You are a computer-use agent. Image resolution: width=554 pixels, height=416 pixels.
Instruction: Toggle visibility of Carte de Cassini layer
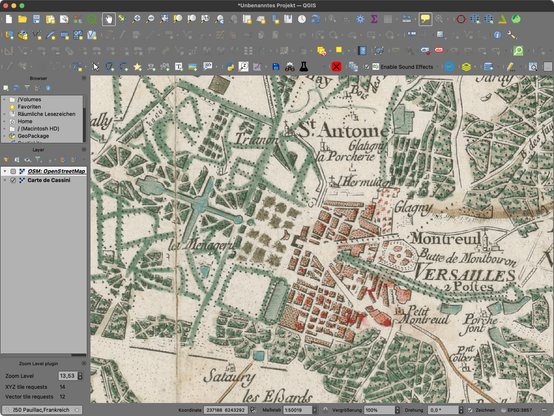click(x=13, y=180)
